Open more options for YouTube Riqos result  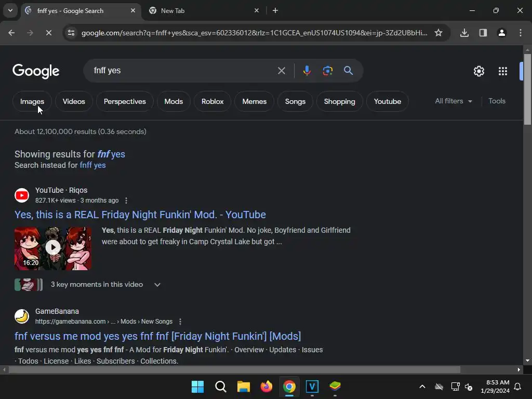coord(126,201)
